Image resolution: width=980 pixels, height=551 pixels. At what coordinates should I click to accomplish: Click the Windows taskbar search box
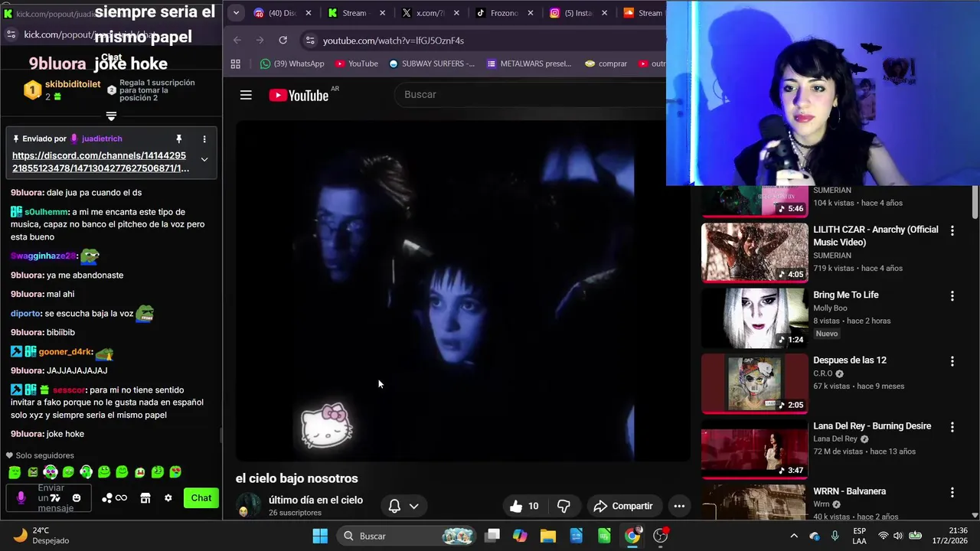click(x=406, y=536)
